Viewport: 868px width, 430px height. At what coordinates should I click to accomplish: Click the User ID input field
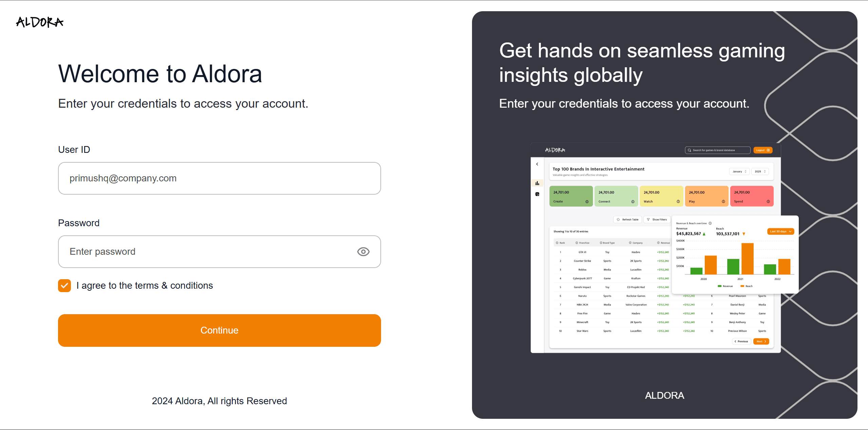tap(219, 178)
